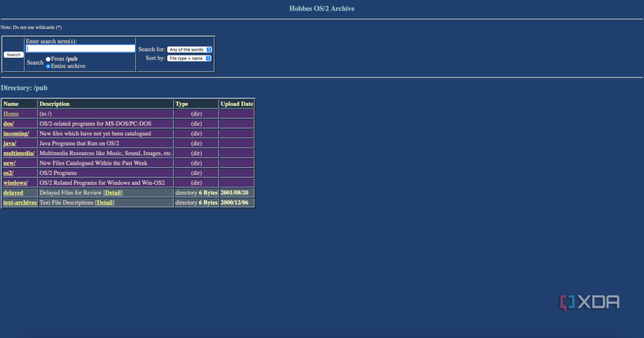Screen dimensions: 644x338
Task: Open the multimedia/ directory link
Action: coord(19,153)
